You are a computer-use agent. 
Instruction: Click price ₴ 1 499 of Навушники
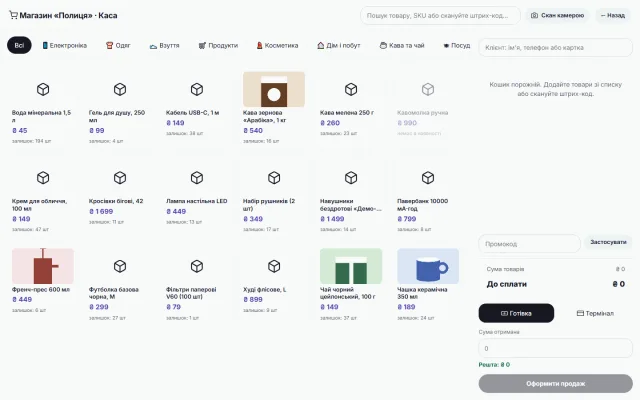click(332, 219)
